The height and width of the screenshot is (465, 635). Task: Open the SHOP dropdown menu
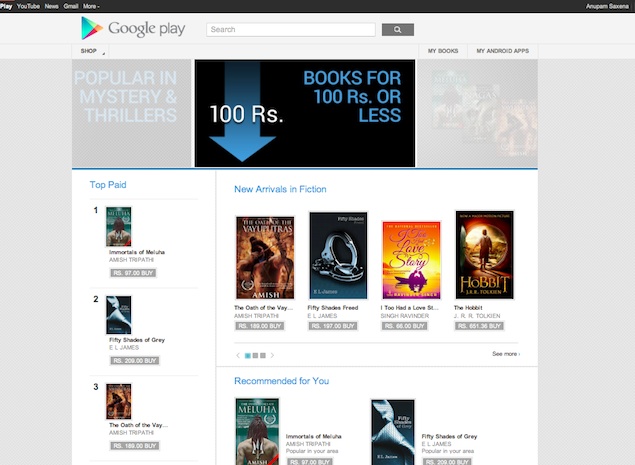coord(90,51)
